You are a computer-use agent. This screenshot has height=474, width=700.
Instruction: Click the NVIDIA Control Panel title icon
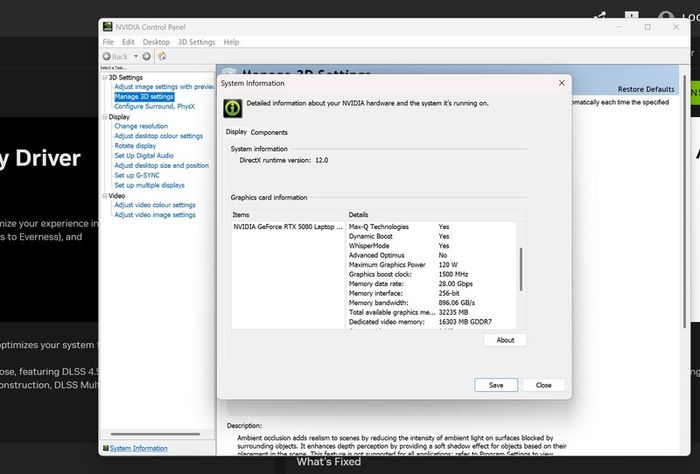pos(108,27)
